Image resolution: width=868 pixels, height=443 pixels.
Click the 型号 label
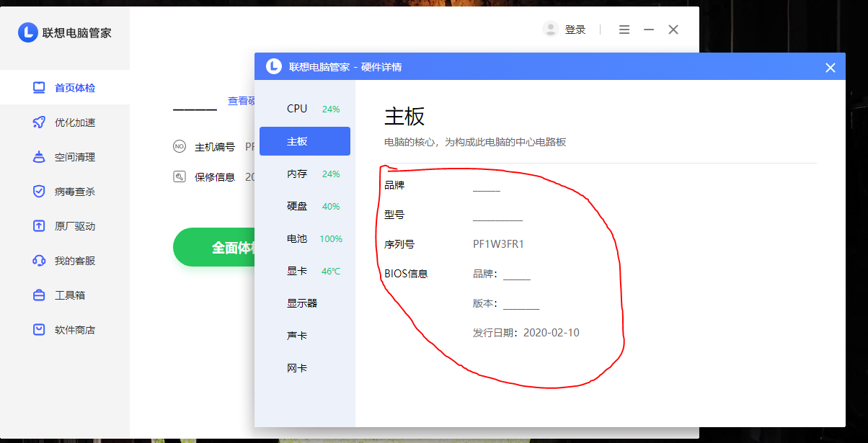click(x=394, y=215)
